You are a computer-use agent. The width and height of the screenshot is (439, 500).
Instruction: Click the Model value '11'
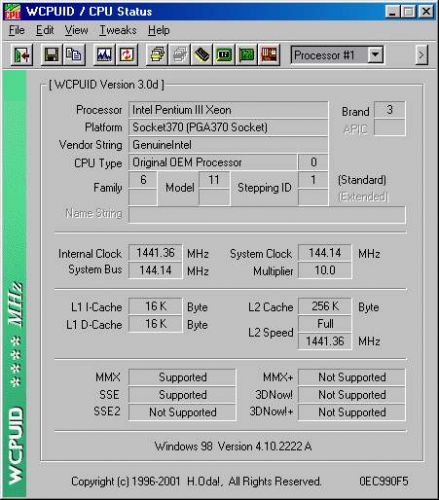tap(214, 180)
